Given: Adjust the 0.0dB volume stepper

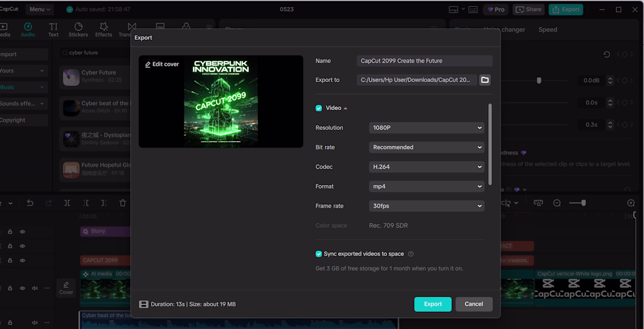Looking at the screenshot, I should (x=610, y=81).
